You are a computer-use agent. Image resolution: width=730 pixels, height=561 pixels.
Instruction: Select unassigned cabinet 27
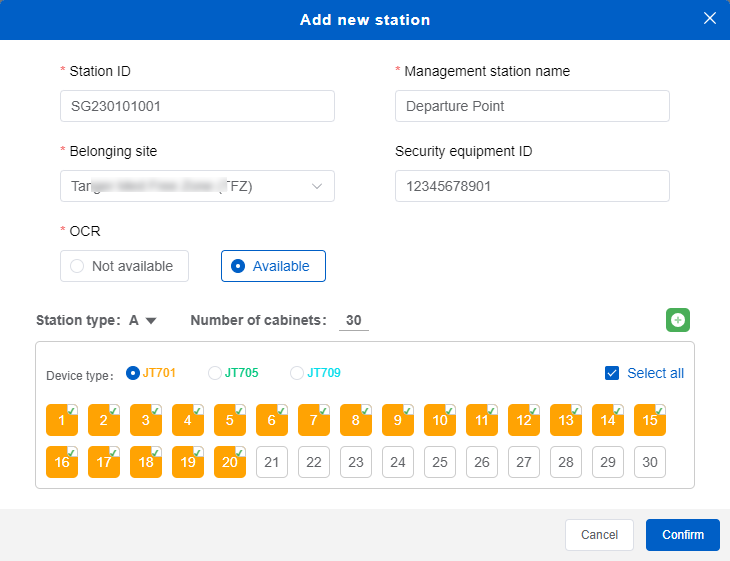click(x=524, y=462)
